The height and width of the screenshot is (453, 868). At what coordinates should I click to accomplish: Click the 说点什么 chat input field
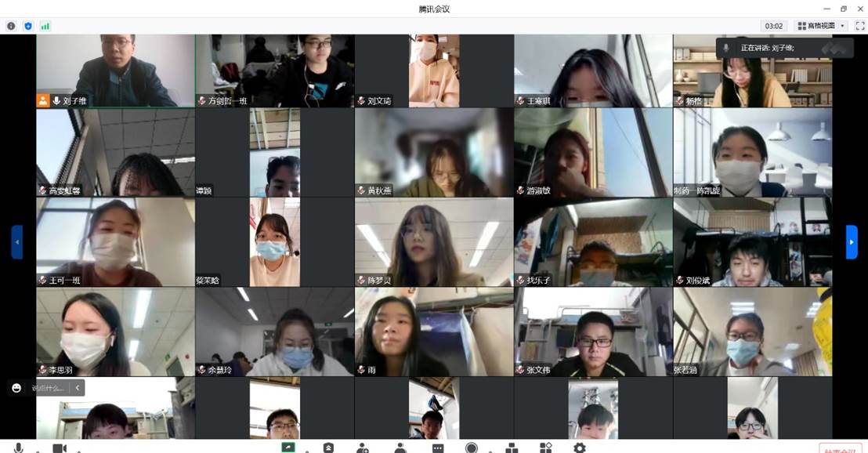(49, 388)
